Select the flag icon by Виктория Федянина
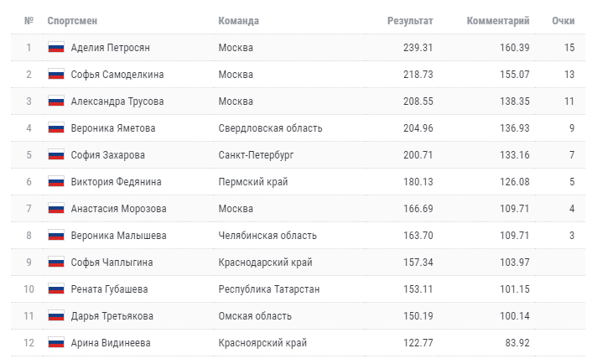The image size is (592, 364). click(56, 182)
